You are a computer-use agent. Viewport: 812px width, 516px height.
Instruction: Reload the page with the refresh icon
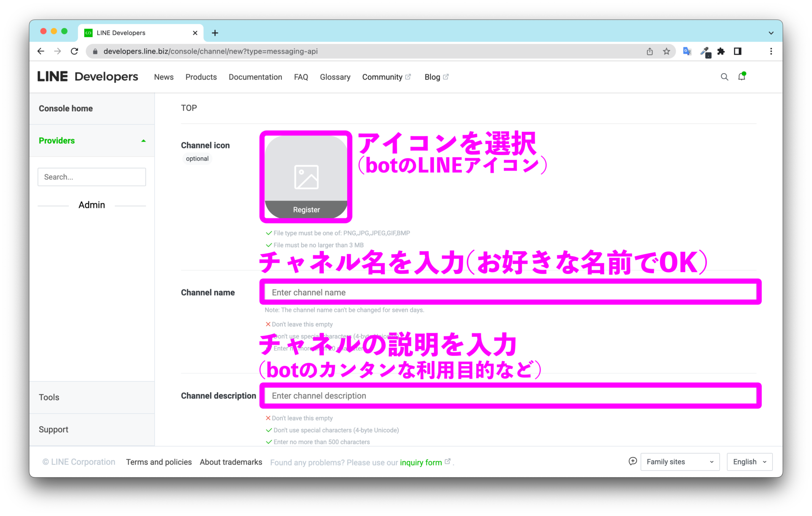point(74,51)
